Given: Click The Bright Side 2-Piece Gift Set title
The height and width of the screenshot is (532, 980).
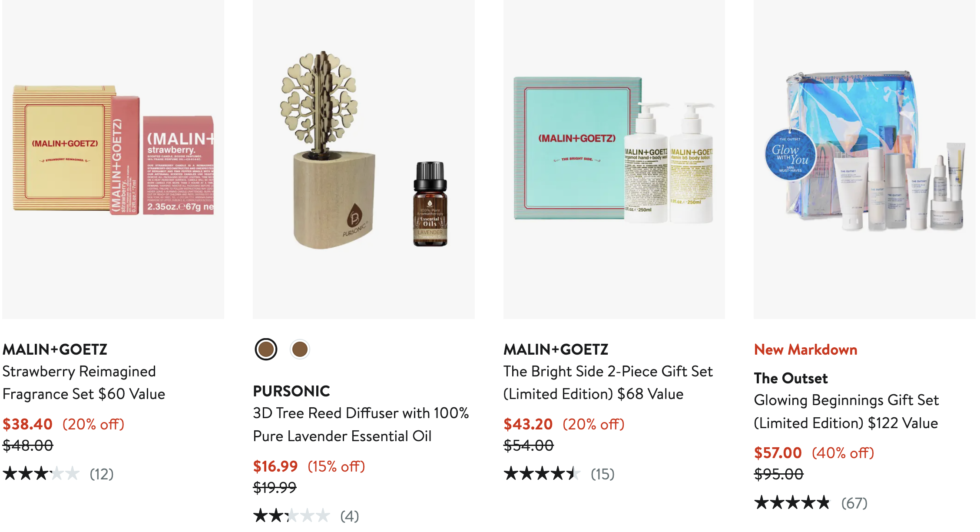Looking at the screenshot, I should coord(608,382).
